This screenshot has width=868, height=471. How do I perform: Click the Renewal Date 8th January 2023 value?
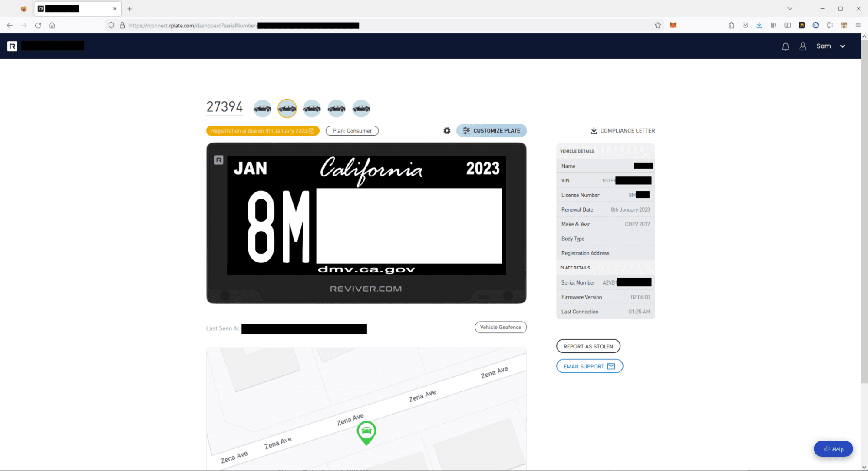coord(630,210)
